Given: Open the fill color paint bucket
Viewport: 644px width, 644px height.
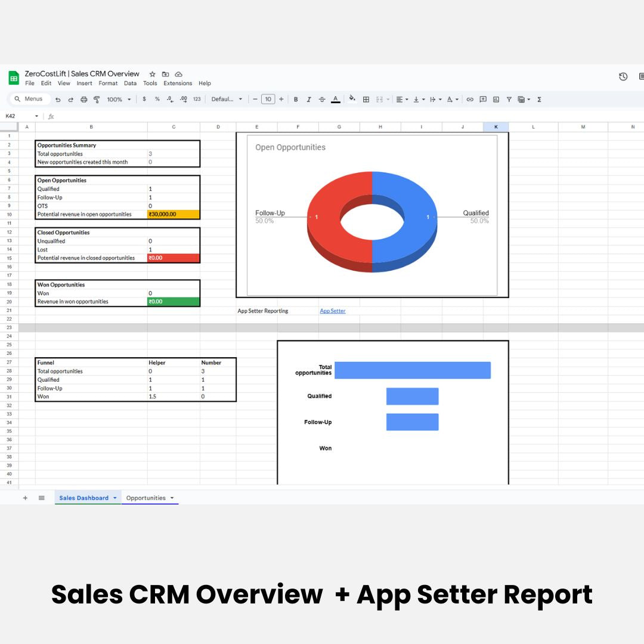Looking at the screenshot, I should click(x=352, y=100).
